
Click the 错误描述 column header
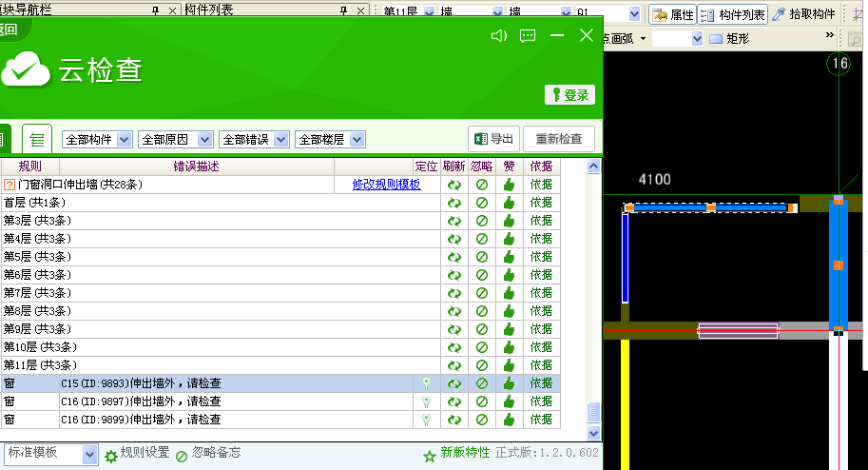coord(197,166)
